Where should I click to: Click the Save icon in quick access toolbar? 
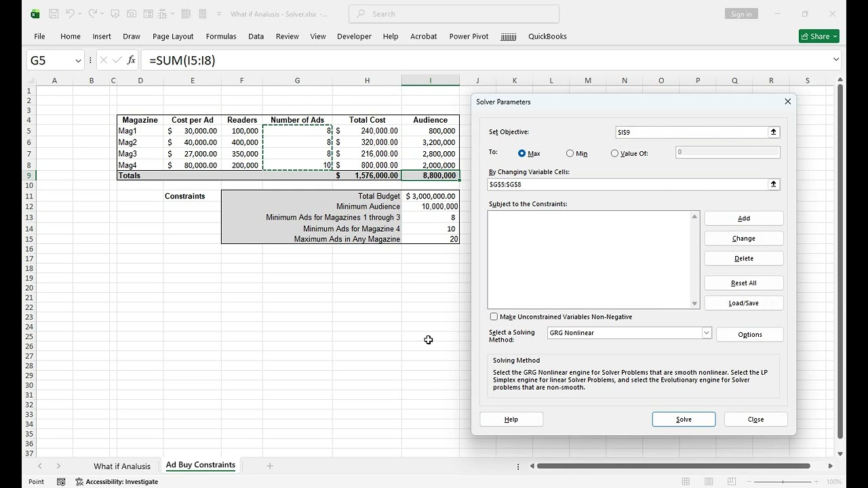pos(54,14)
